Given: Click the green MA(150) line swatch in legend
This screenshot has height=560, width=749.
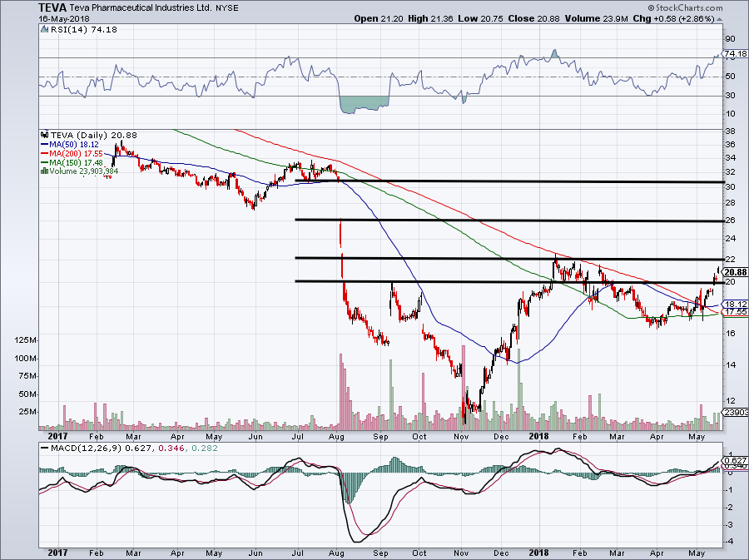Looking at the screenshot, I should 45,162.
